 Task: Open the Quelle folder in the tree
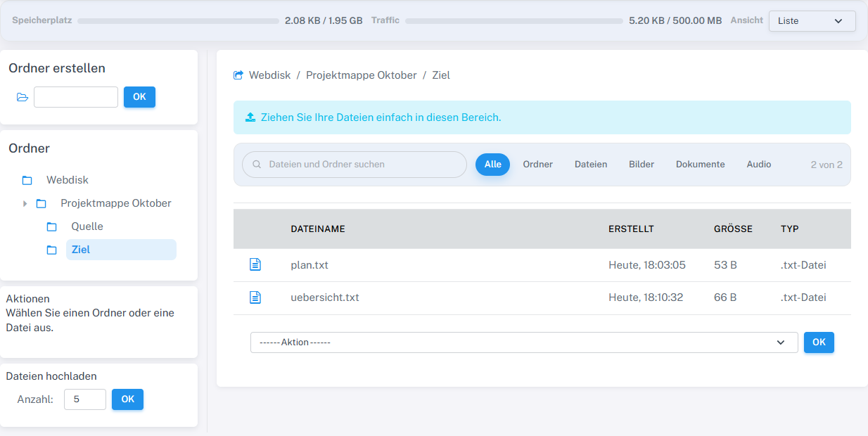click(x=87, y=226)
